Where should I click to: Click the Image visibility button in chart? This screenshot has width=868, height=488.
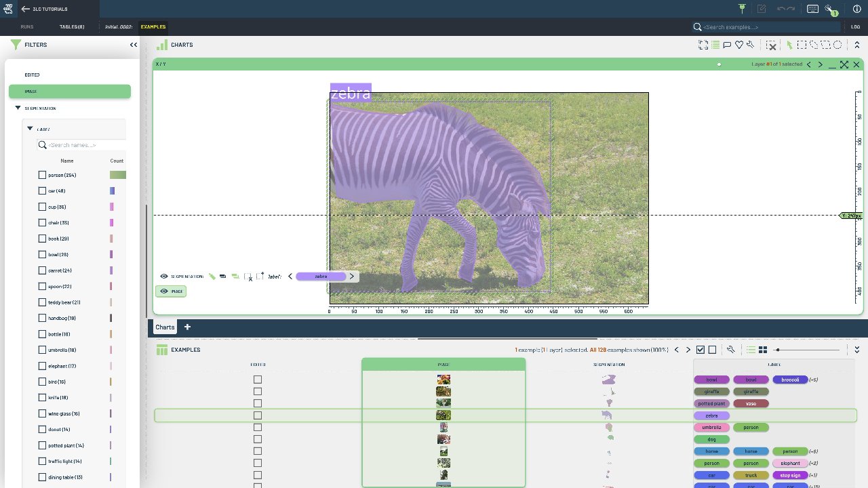(x=170, y=291)
